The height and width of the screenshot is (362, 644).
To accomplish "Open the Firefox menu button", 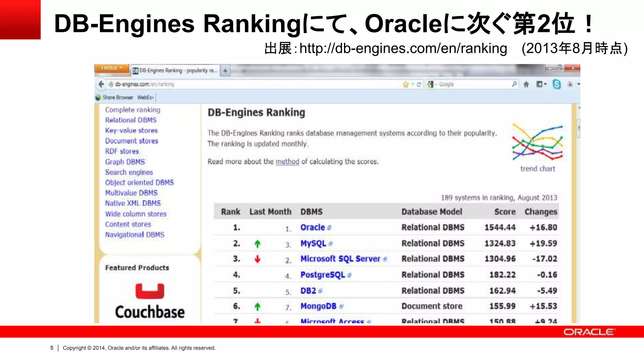I will point(112,68).
